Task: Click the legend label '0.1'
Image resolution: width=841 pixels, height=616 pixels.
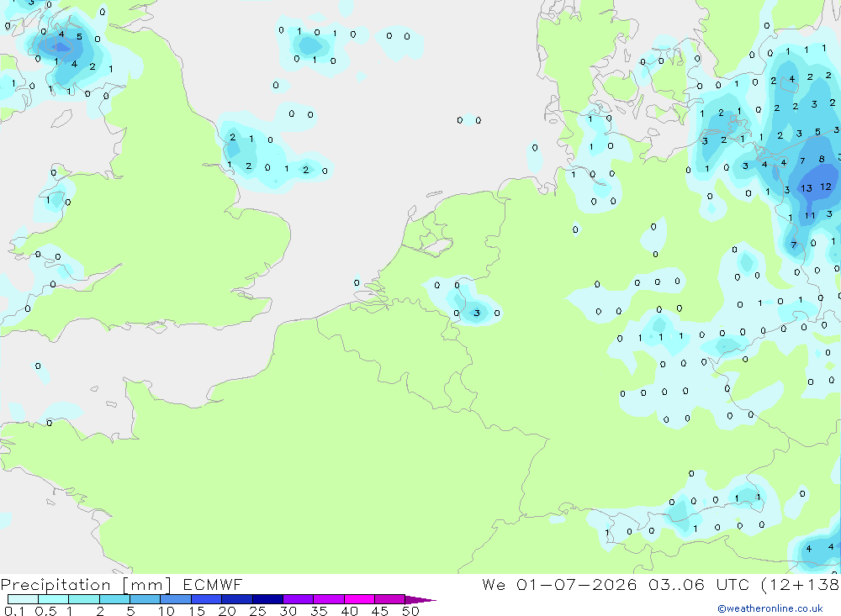Action: click(x=14, y=611)
